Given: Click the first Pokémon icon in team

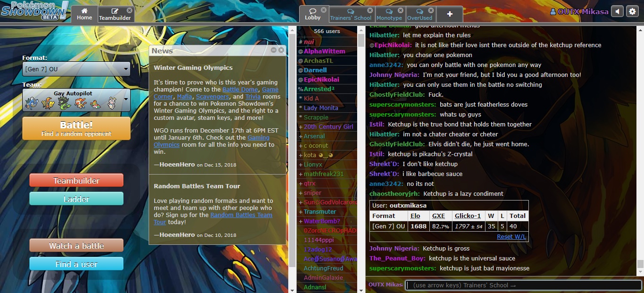Looking at the screenshot, I should point(32,103).
